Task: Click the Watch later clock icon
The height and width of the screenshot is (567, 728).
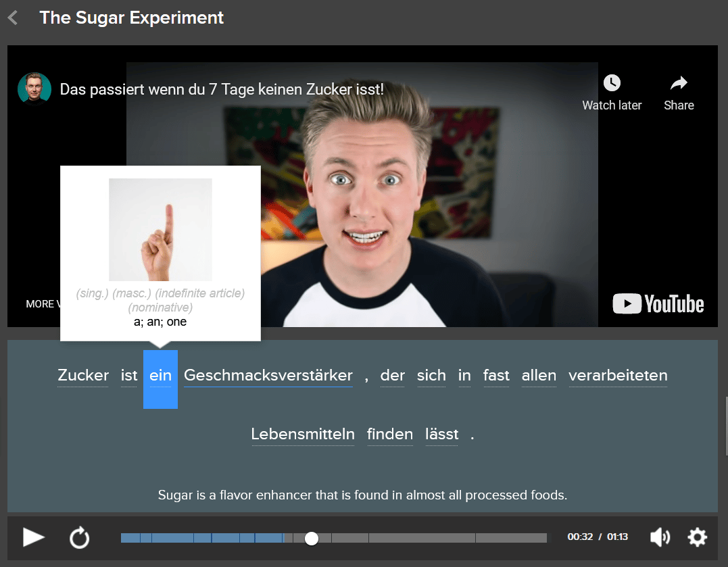Action: pyautogui.click(x=611, y=83)
